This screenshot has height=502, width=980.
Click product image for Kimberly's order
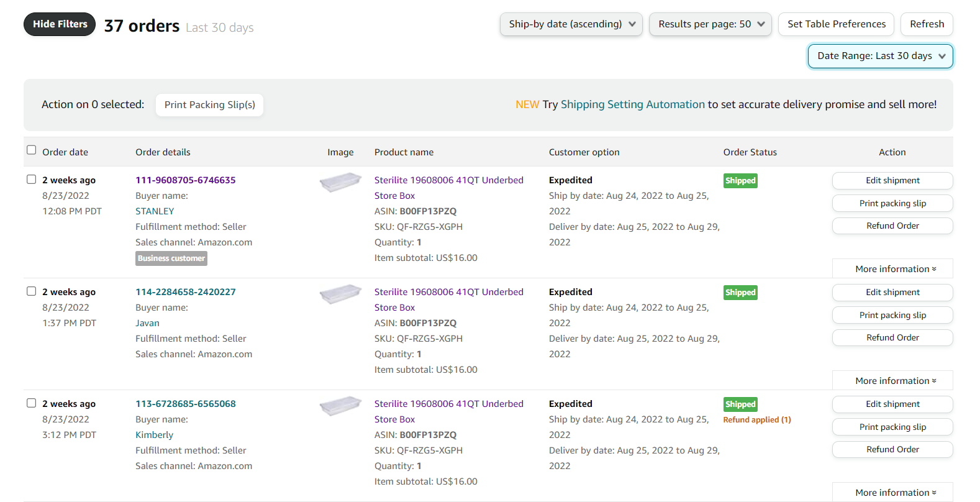click(x=340, y=406)
